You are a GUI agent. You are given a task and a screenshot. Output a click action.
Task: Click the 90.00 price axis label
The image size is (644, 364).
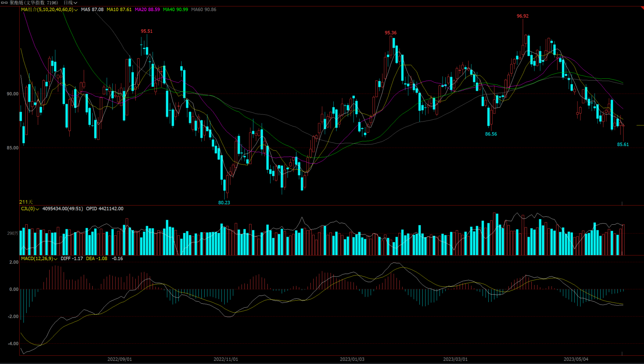tap(13, 94)
